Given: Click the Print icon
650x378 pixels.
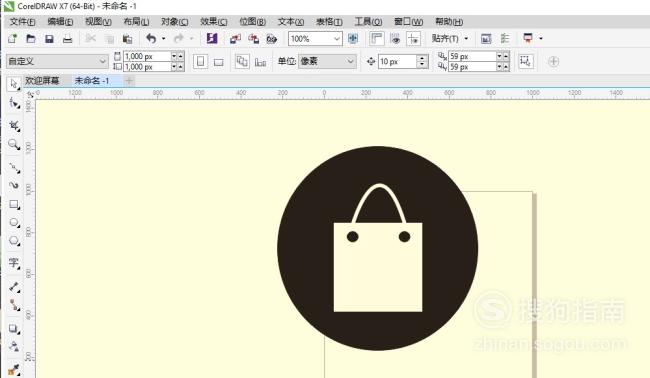Looking at the screenshot, I should (x=68, y=39).
